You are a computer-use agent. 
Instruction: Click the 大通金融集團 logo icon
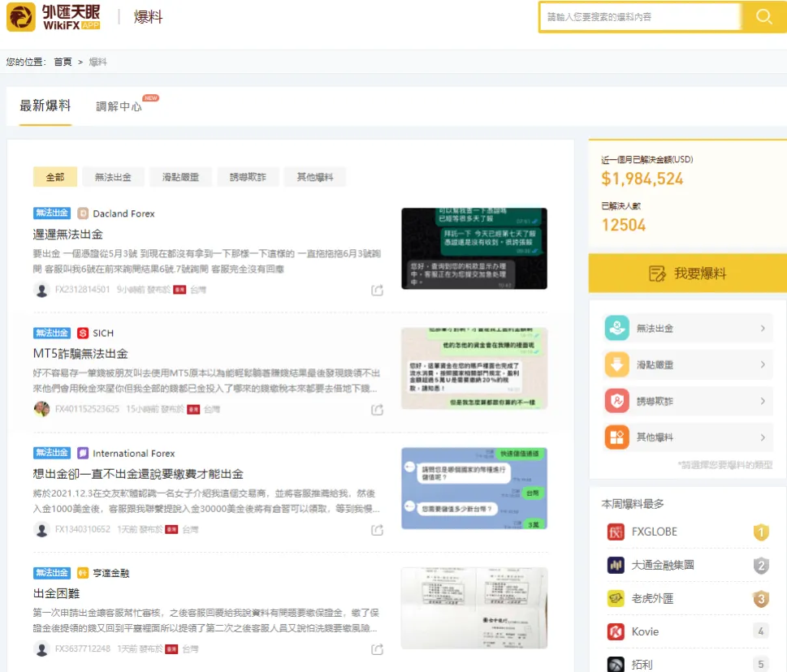[616, 565]
